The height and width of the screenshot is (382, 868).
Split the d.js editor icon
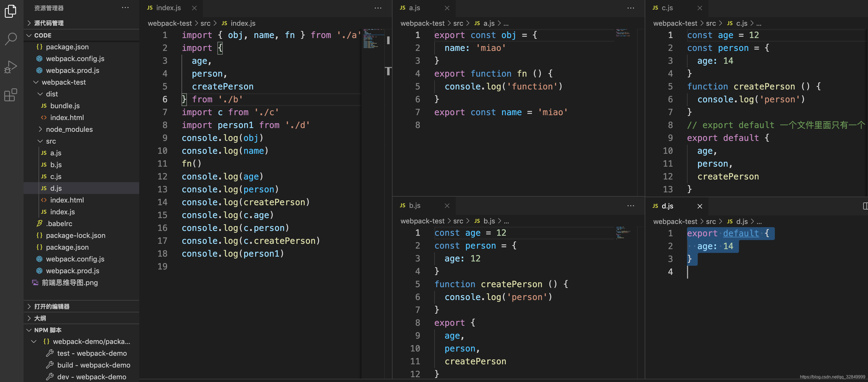point(865,206)
